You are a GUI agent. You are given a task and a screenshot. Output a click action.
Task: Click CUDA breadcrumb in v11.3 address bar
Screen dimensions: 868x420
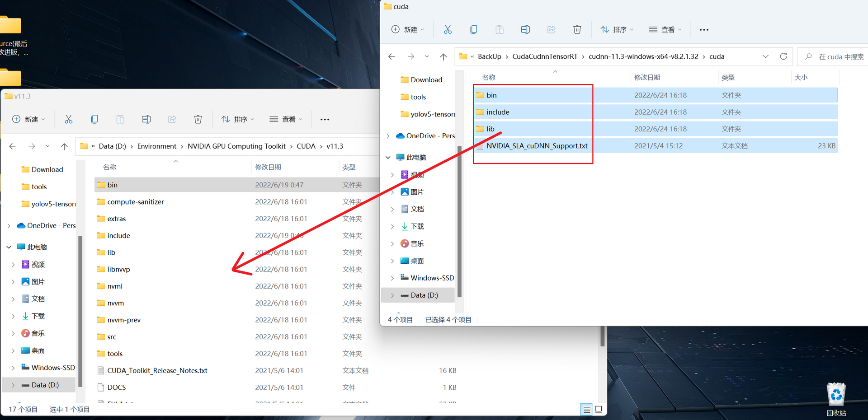(x=306, y=146)
